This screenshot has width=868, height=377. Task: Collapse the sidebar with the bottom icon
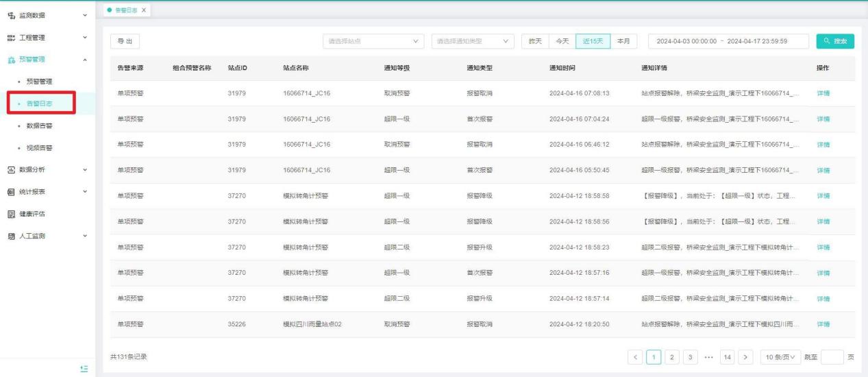[84, 368]
